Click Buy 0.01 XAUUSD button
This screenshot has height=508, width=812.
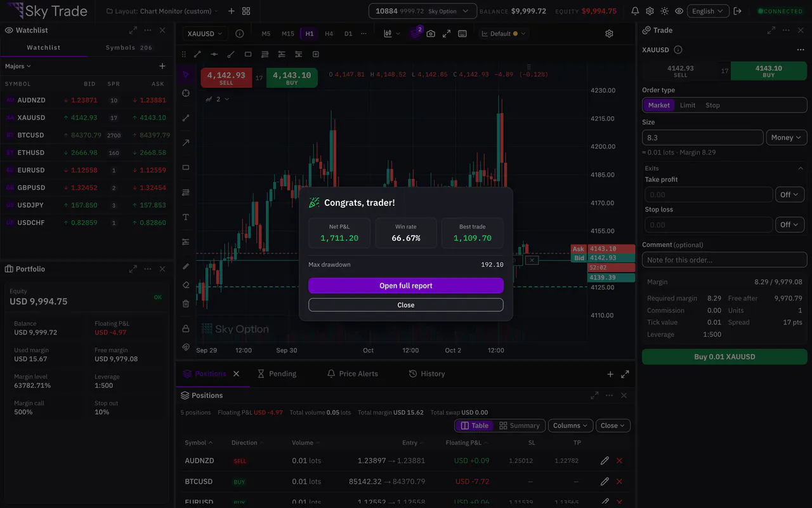[x=724, y=357]
